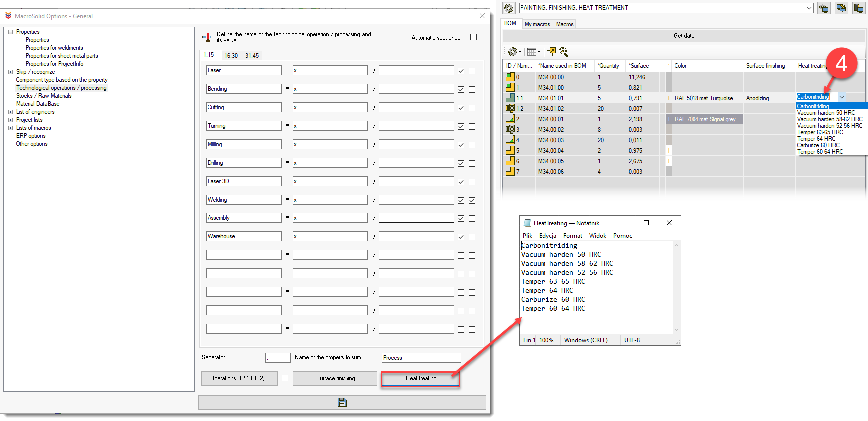868x421 pixels.
Task: Open the My macros tab
Action: point(537,24)
